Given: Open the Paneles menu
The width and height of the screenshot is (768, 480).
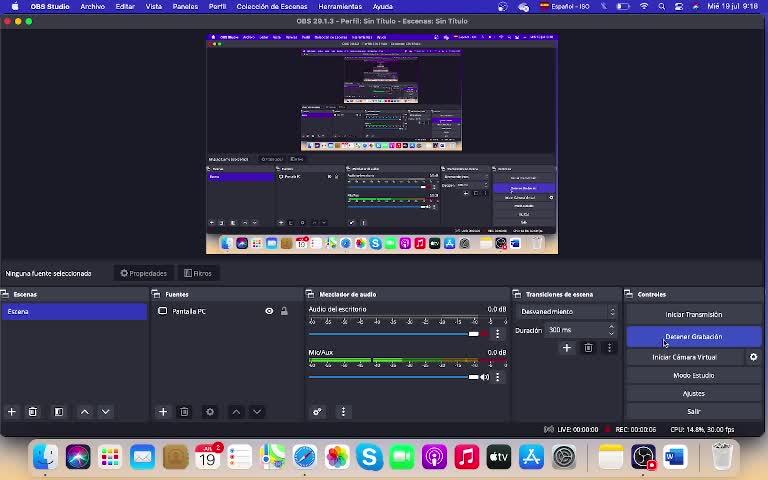Looking at the screenshot, I should point(185,6).
